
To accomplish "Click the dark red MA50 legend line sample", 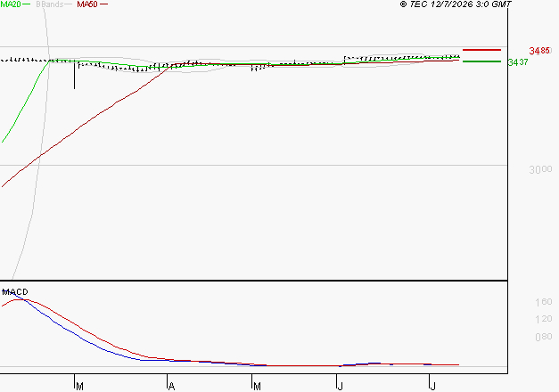I will pyautogui.click(x=103, y=4).
